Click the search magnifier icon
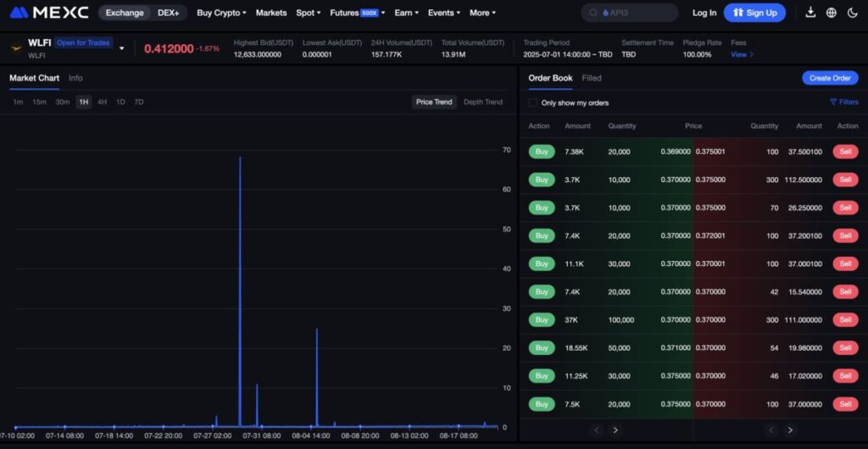The height and width of the screenshot is (449, 868). [593, 13]
